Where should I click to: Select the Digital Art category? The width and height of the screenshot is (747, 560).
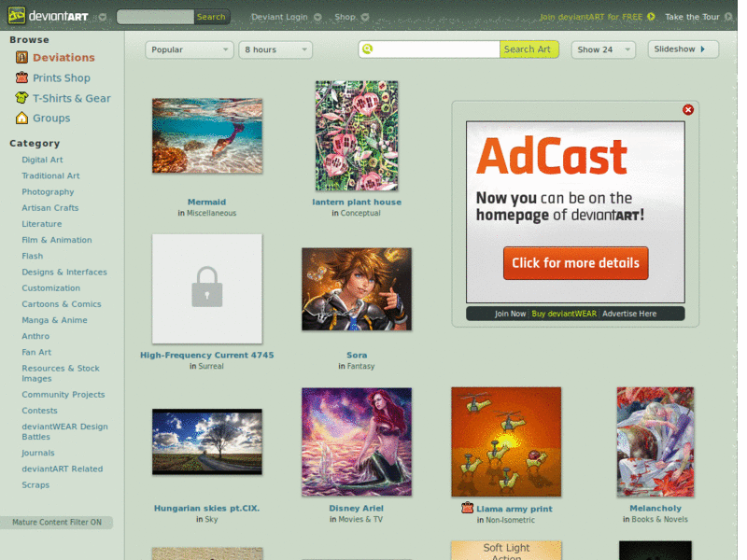(x=42, y=160)
